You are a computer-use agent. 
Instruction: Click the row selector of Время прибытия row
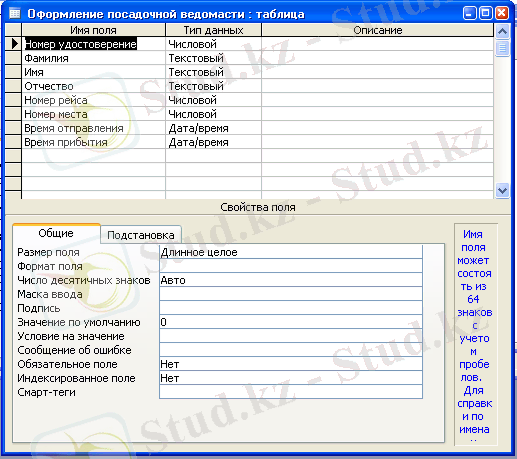point(13,142)
